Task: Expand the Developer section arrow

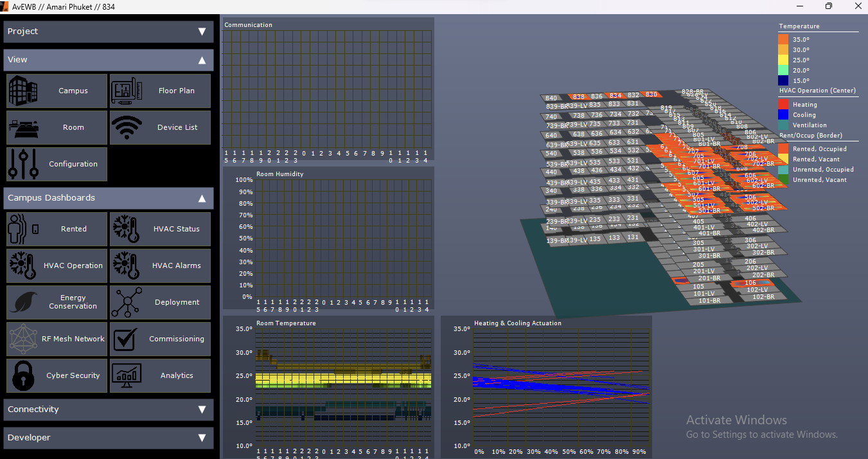Action: (x=202, y=438)
